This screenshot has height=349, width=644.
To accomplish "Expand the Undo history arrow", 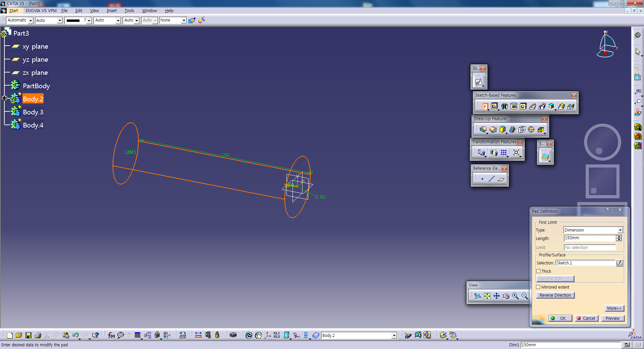I will point(79,339).
